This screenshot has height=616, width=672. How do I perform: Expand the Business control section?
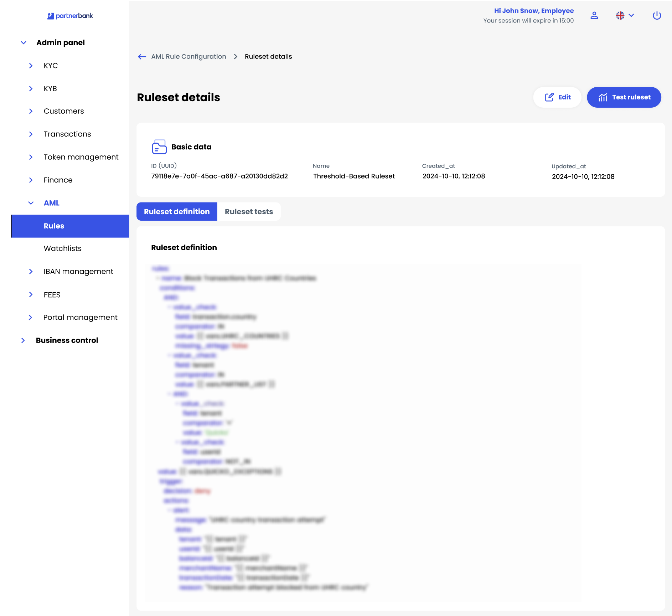point(23,340)
